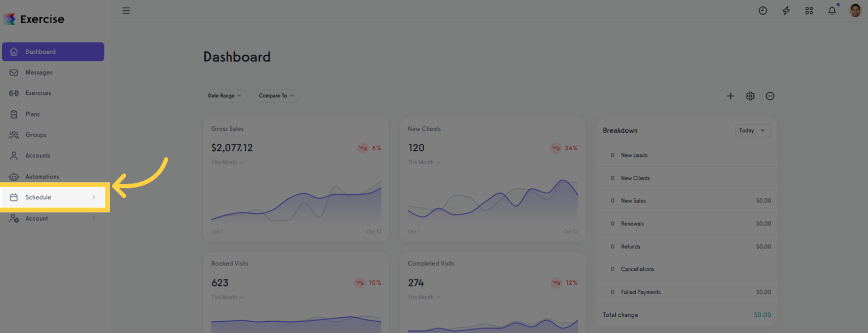868x333 pixels.
Task: Click the 623 Booked Visits value
Action: 220,283
